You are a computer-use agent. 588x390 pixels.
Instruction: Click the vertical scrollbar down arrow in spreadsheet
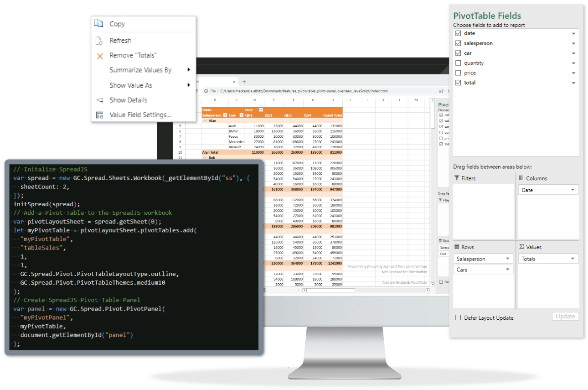click(x=433, y=284)
